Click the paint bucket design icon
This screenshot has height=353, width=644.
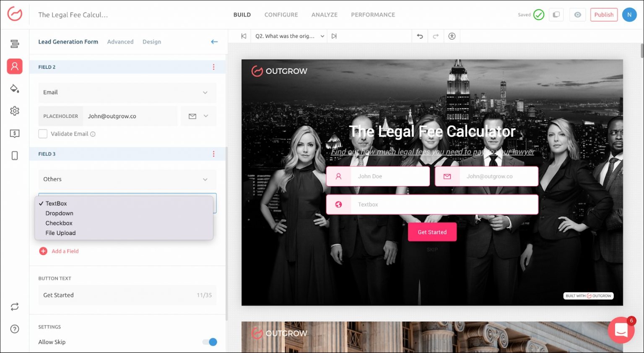coord(15,88)
